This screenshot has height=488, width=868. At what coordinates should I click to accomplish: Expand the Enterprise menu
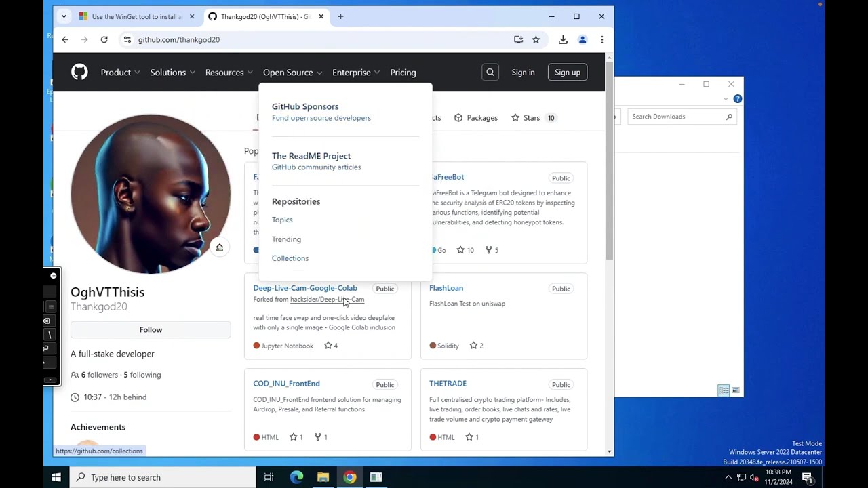(356, 73)
